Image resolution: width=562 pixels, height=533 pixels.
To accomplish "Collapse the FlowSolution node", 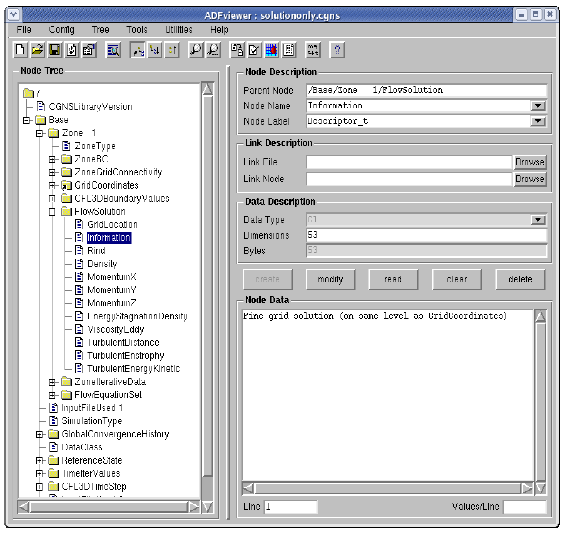I will (52, 212).
